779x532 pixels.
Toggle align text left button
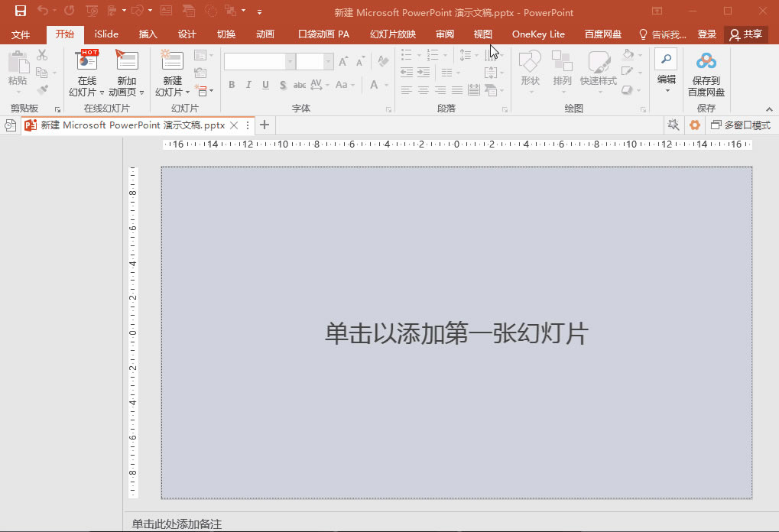tap(407, 90)
